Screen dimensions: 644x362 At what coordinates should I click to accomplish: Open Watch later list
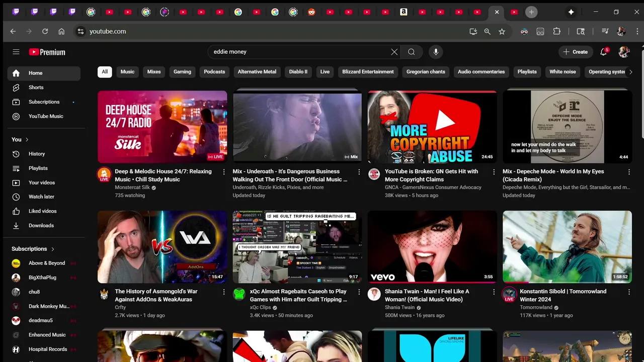pyautogui.click(x=44, y=197)
